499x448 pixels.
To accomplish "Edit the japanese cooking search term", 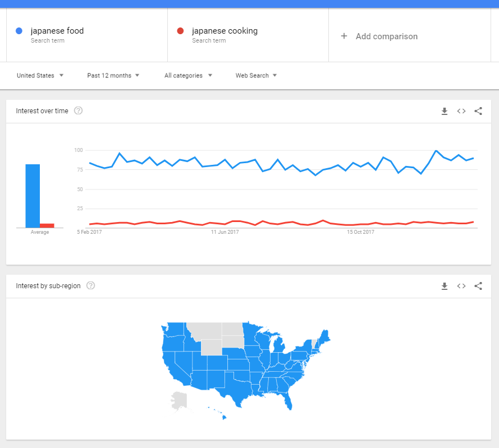I will [225, 31].
